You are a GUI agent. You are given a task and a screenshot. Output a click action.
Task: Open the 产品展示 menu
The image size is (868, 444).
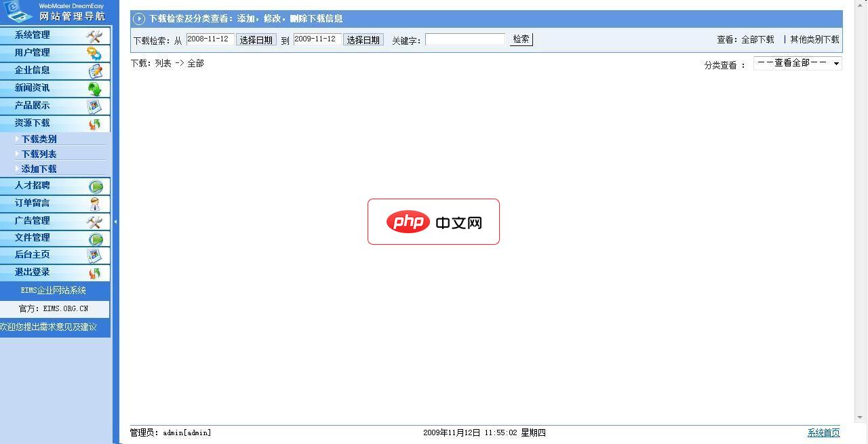(55, 106)
